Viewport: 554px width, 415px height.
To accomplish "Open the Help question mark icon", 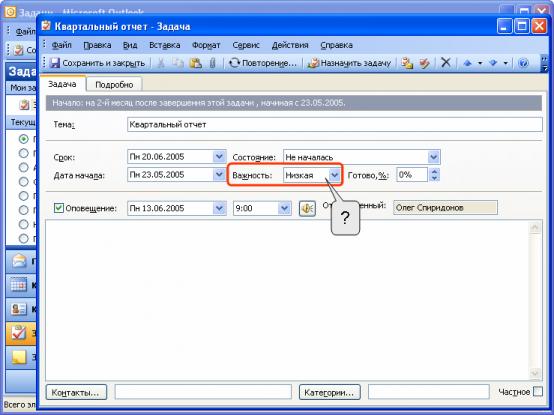I will [523, 63].
